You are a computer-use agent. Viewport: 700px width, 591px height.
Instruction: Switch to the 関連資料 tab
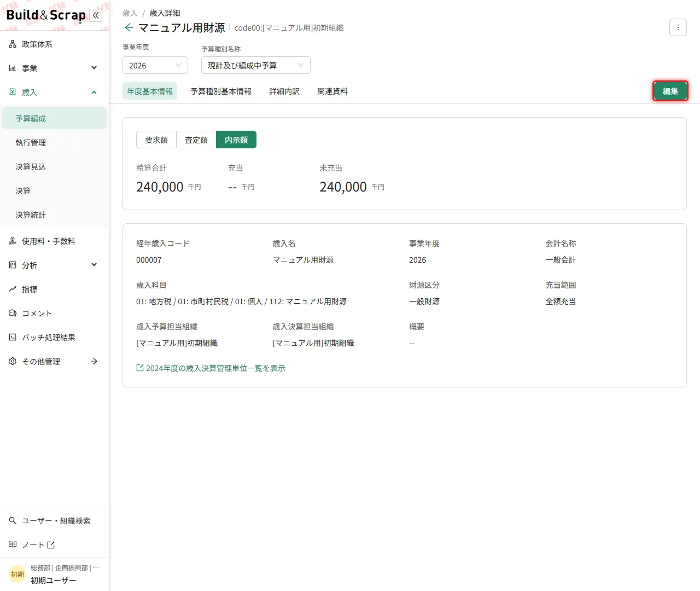(332, 91)
